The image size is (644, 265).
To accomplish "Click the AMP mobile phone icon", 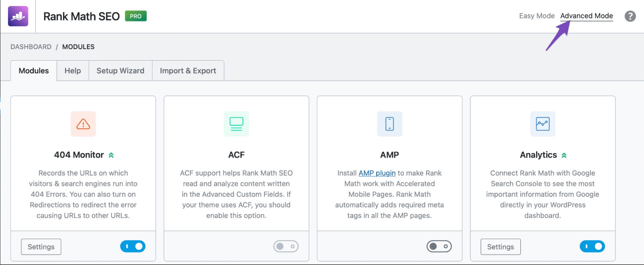I will [390, 124].
